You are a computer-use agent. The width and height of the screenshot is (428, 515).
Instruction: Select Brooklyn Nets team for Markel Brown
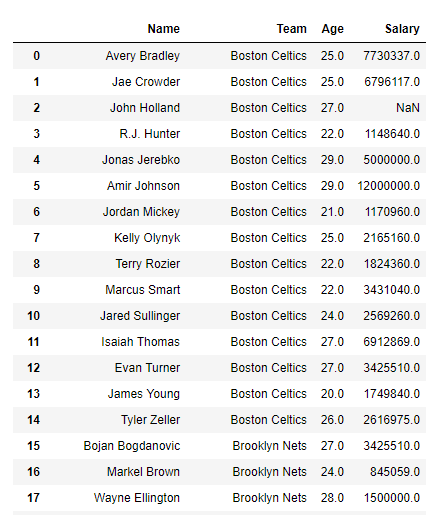click(x=269, y=472)
